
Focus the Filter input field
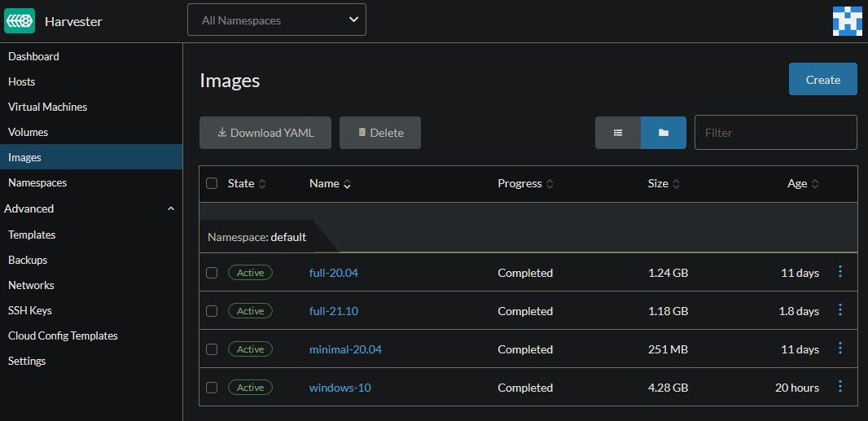pos(775,133)
